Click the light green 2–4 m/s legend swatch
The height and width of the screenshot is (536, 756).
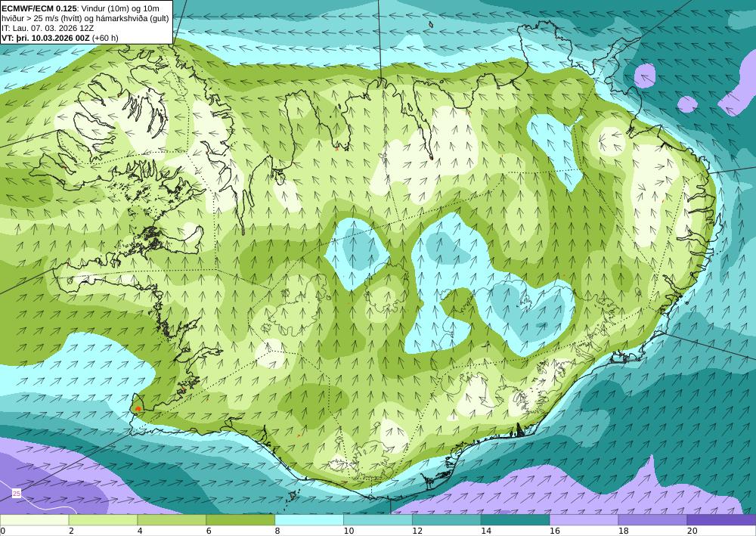click(103, 520)
